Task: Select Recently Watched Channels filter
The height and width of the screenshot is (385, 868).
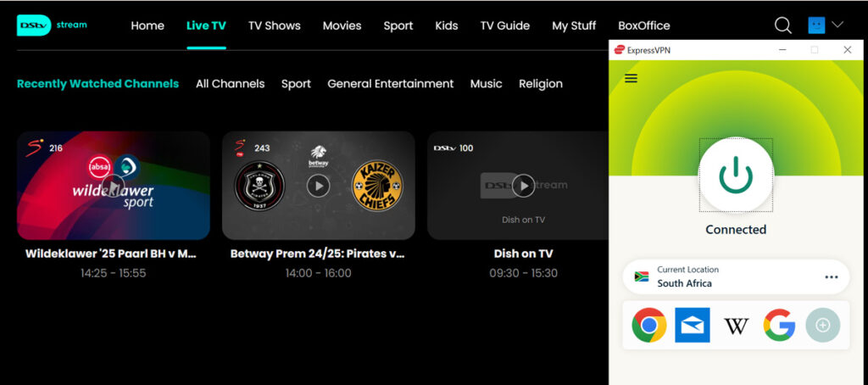Action: pyautogui.click(x=98, y=84)
